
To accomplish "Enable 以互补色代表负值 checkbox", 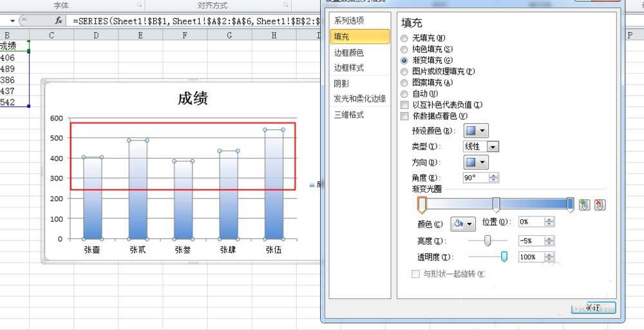I will coord(405,105).
